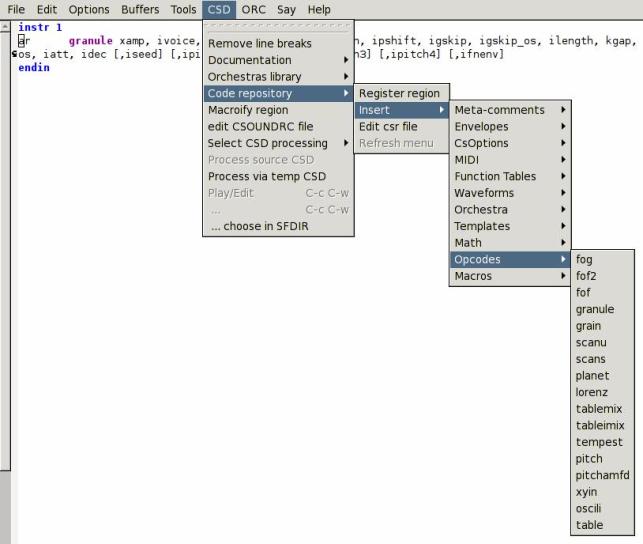
Task: Choose Process via temp CSD
Action: 278,176
